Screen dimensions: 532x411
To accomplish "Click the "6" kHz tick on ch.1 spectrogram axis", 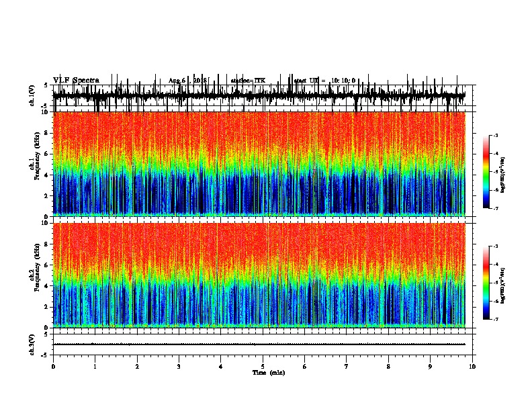I will 46,154.
